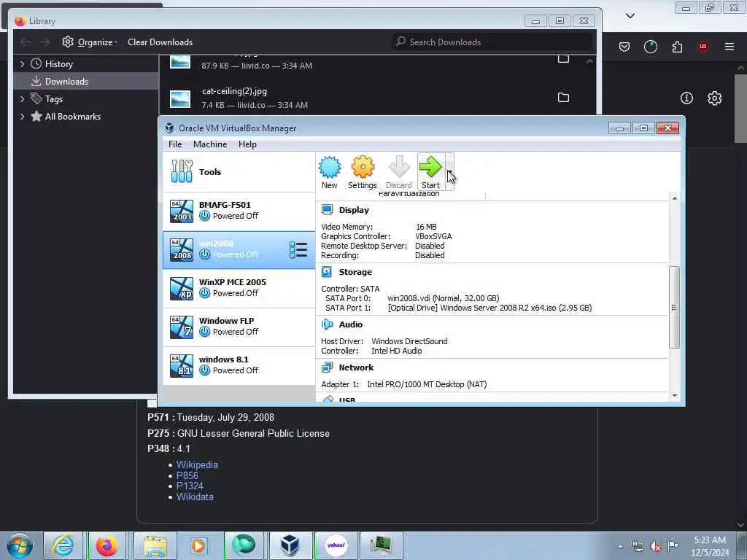Select the Tools entry in VirtualBox
747x560 pixels.
[x=239, y=172]
